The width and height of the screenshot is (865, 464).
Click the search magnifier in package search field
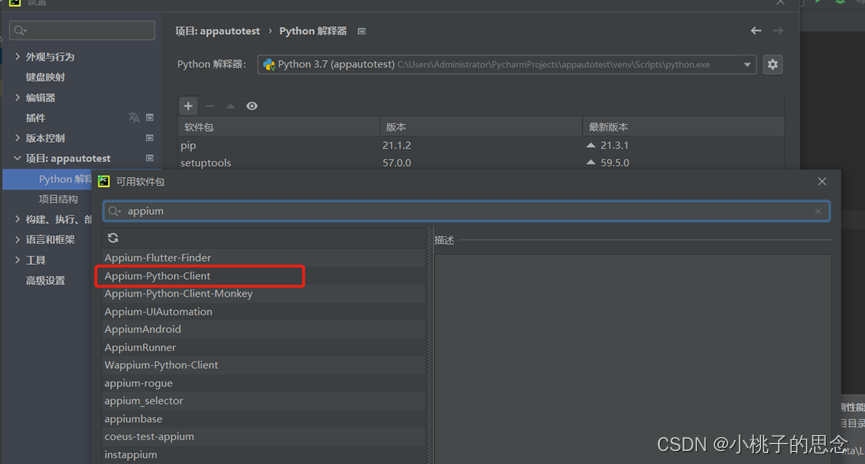[114, 211]
